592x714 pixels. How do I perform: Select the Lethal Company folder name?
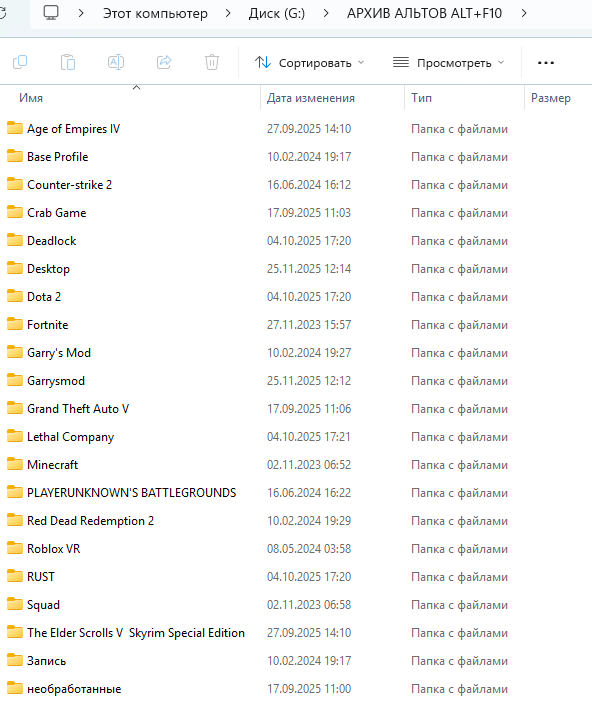[71, 437]
